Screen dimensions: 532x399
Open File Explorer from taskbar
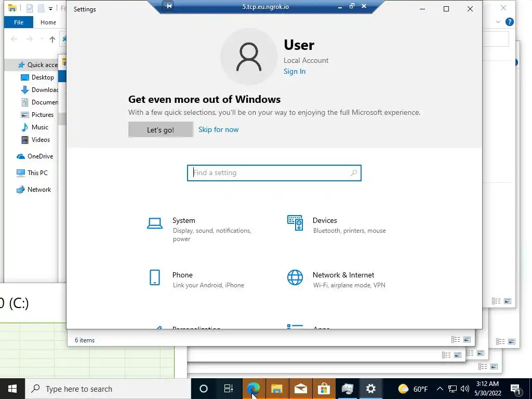277,389
